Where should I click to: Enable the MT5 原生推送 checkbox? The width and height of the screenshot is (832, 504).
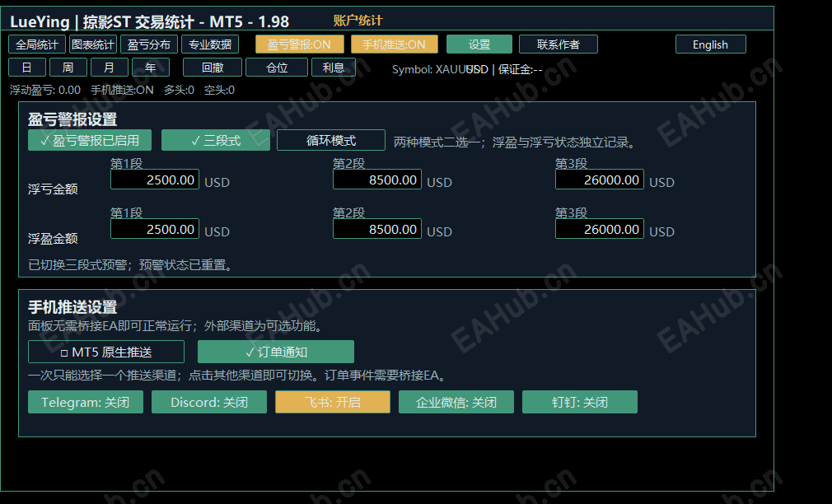pos(106,352)
